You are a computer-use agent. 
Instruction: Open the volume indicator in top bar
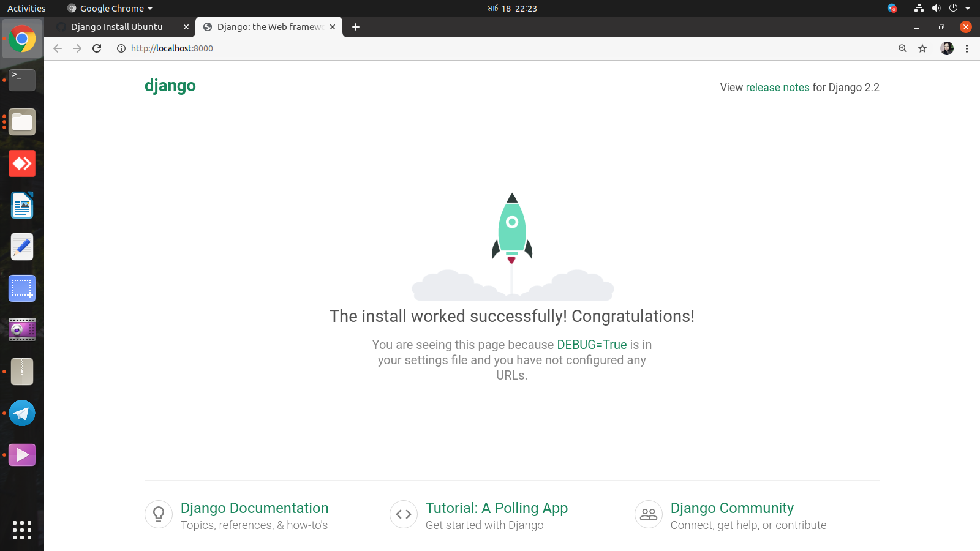coord(936,8)
